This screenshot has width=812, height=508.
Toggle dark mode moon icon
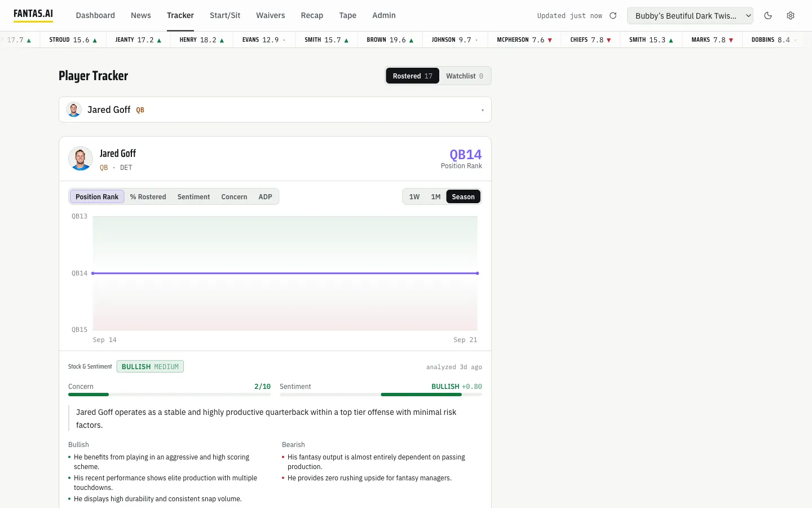click(x=768, y=16)
